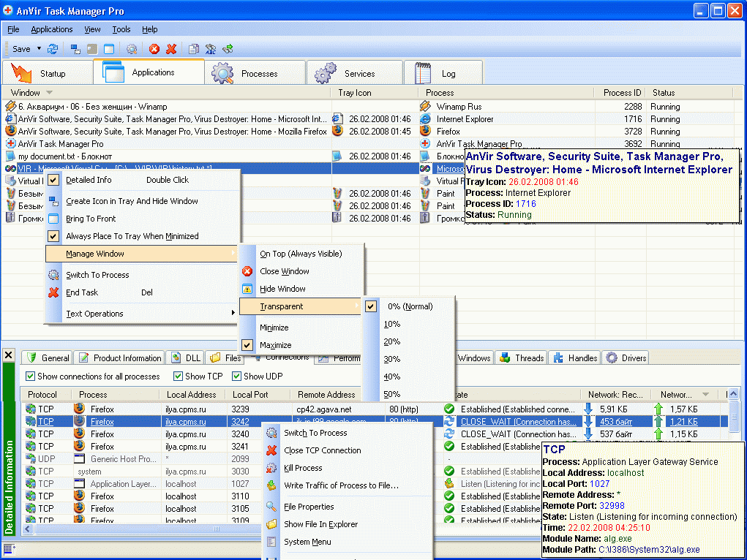747x560 pixels.
Task: Click the Winamp icon in the first window row
Action: [10, 106]
